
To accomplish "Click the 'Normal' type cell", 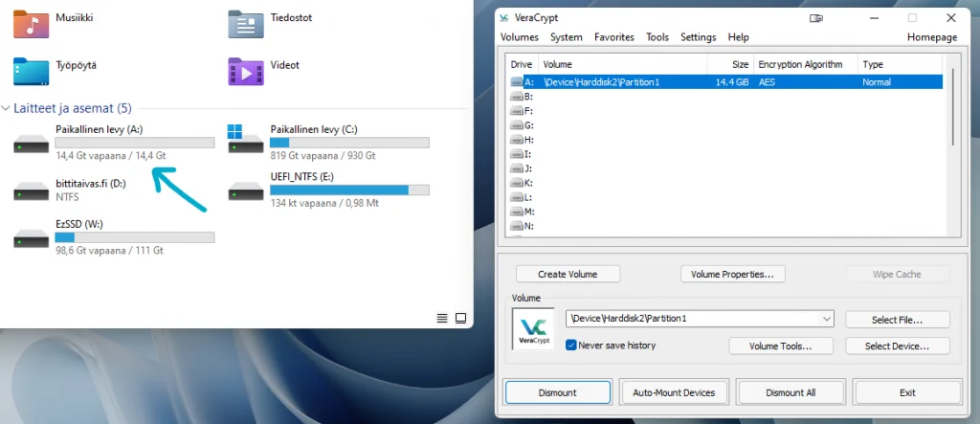I will (x=877, y=82).
